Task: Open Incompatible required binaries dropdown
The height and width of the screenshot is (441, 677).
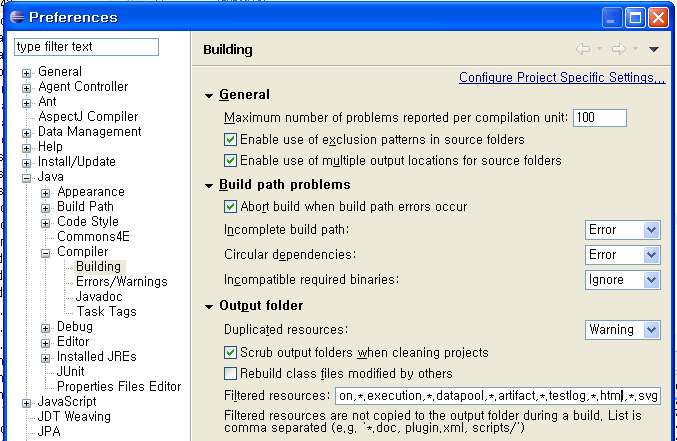Action: click(623, 280)
